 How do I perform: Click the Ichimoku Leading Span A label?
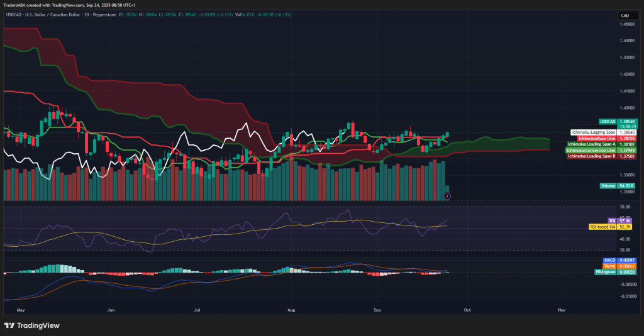coord(591,144)
